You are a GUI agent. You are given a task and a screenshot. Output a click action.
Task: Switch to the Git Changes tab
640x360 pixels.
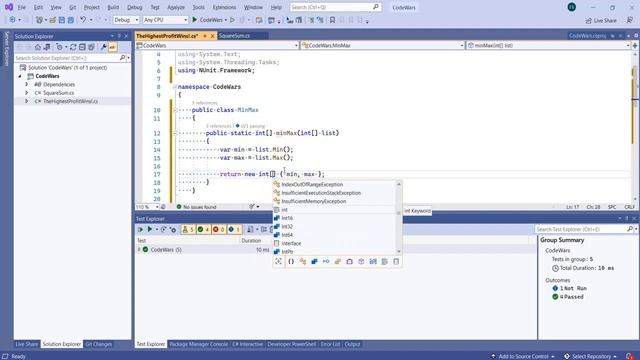[98, 344]
